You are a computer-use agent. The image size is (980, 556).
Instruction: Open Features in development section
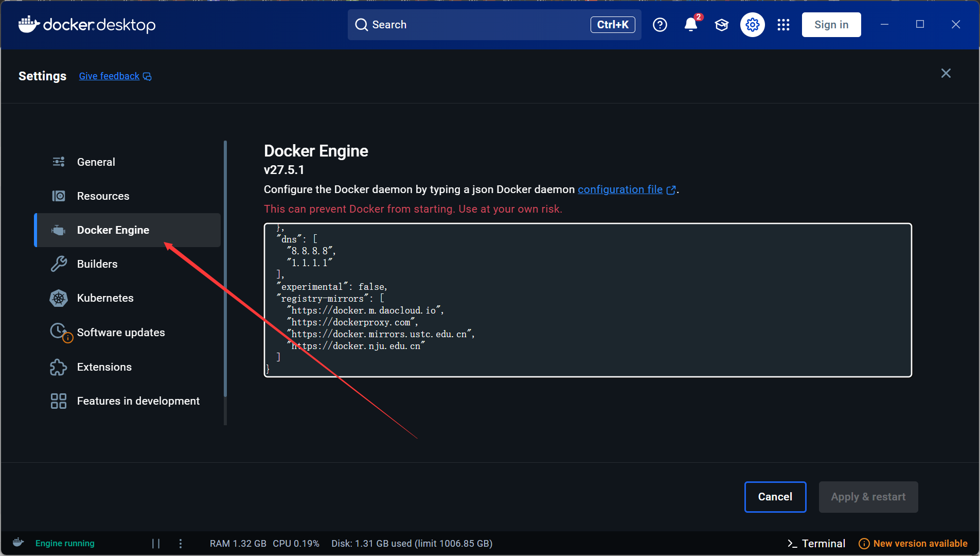(x=128, y=401)
